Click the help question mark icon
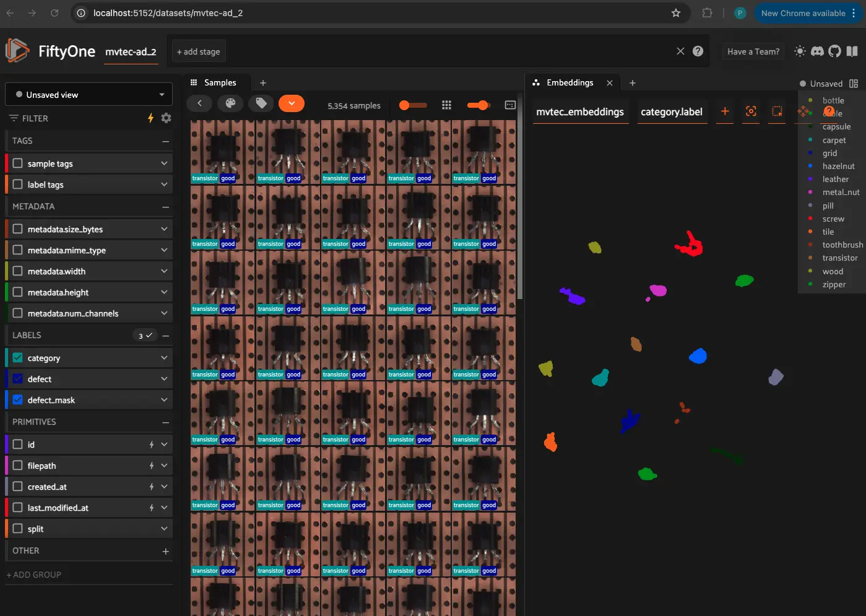 tap(698, 51)
